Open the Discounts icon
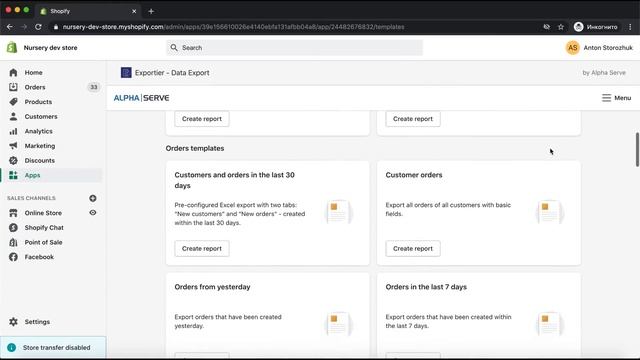The image size is (640, 360). [x=13, y=160]
